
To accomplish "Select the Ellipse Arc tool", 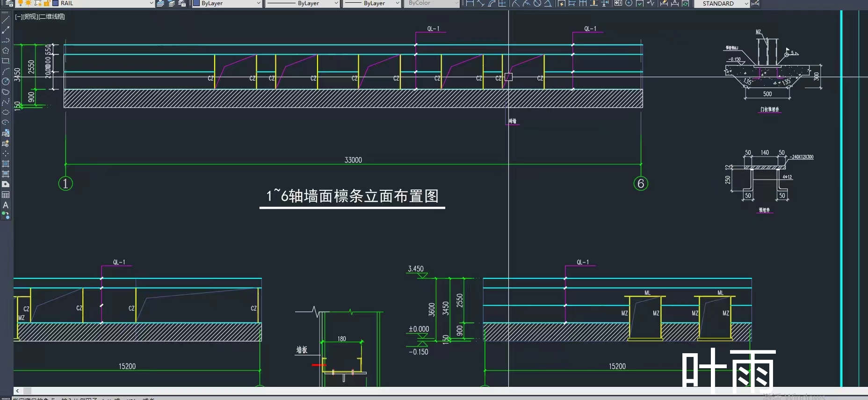I will coord(6,123).
